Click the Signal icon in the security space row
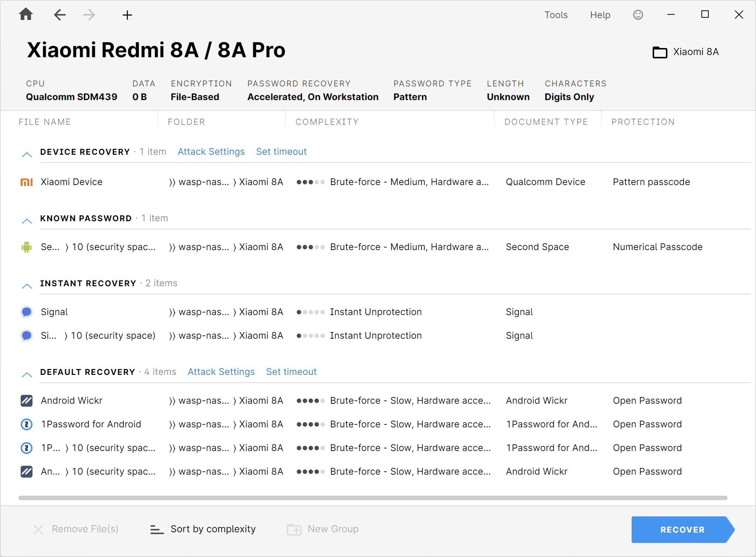This screenshot has width=756, height=557. [27, 336]
